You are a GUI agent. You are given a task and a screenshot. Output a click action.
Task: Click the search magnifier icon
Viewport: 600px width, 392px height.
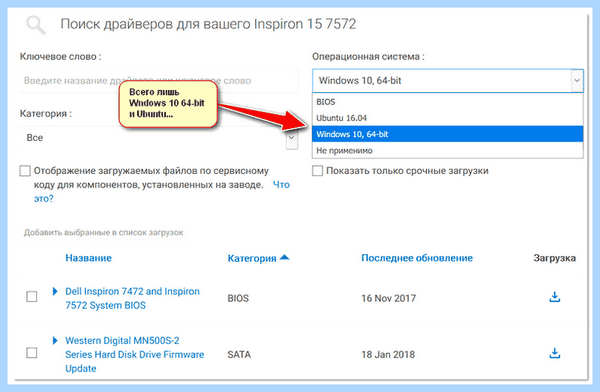[x=36, y=25]
